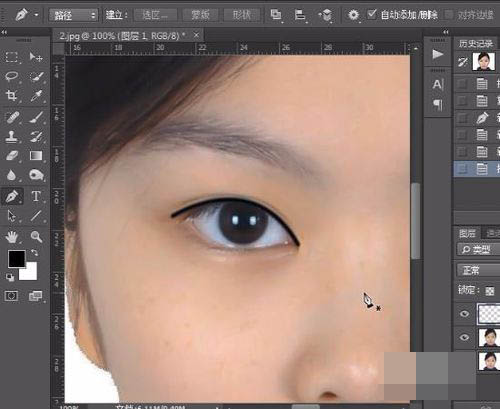Toggle lock transparent pixels

coord(490,291)
